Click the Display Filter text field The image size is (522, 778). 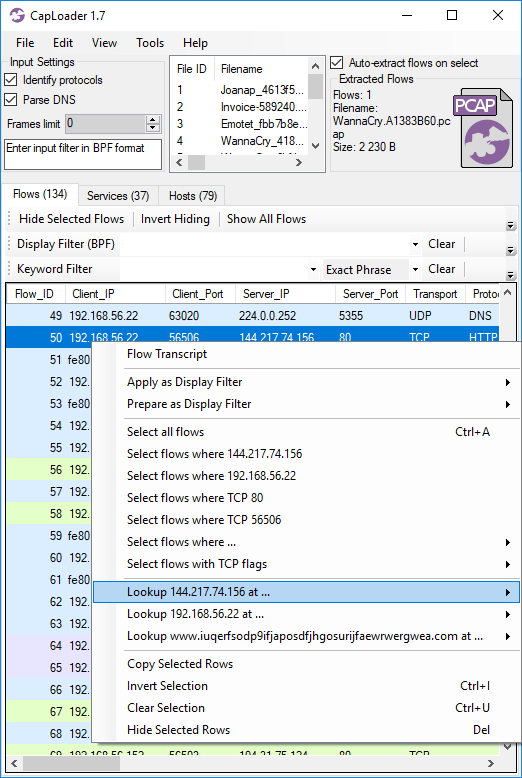click(264, 244)
